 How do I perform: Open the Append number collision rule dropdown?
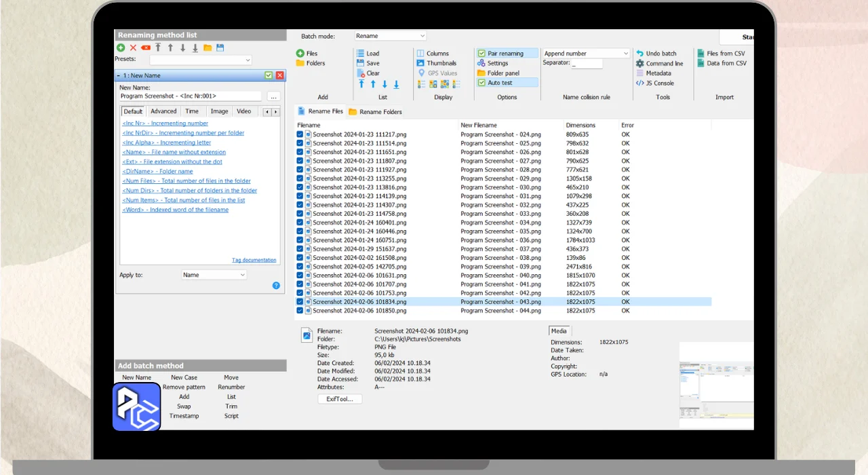(587, 54)
